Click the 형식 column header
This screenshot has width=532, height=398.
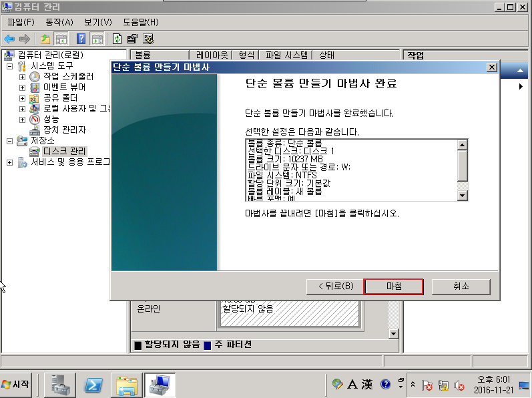(246, 55)
